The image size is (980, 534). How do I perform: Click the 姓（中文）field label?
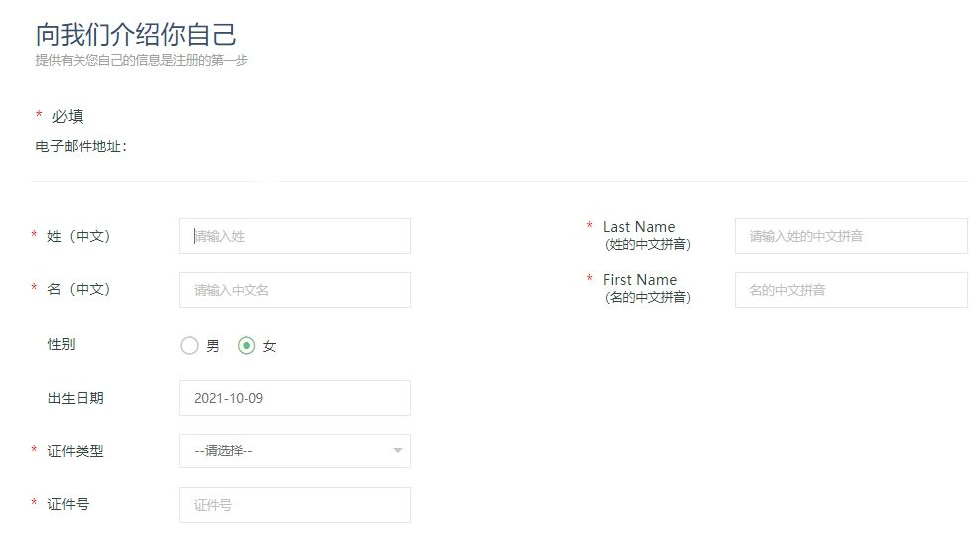(x=79, y=236)
